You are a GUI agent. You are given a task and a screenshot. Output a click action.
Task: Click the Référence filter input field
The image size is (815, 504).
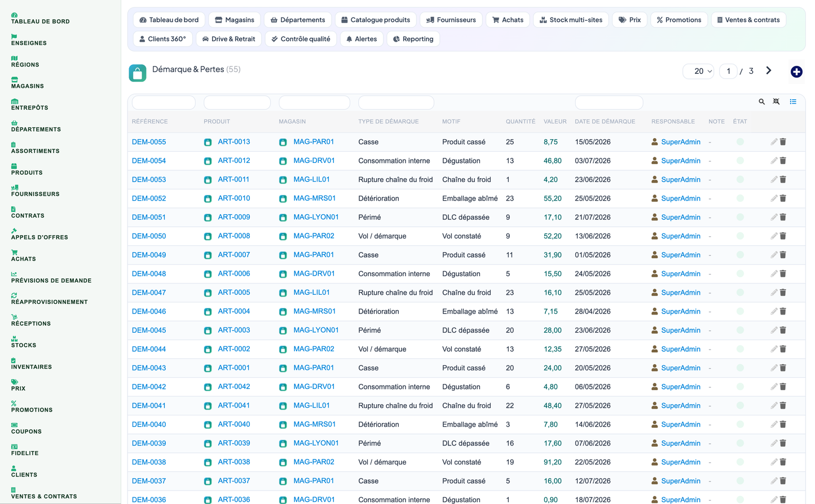tap(164, 103)
